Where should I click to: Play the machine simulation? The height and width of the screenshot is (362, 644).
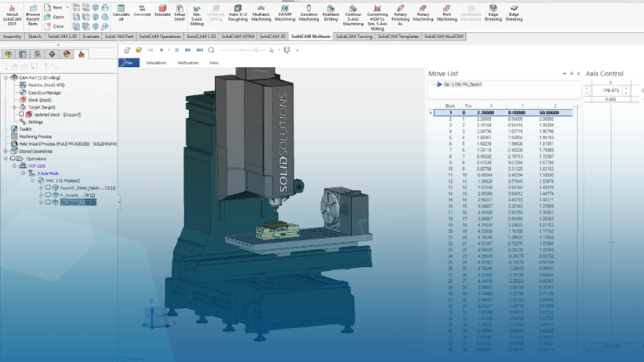pyautogui.click(x=162, y=50)
